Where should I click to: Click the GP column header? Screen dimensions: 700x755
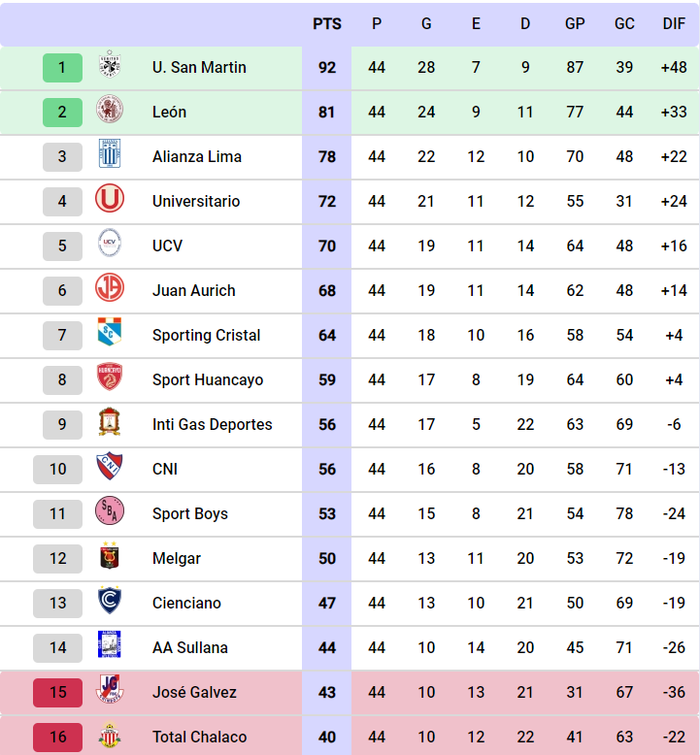[575, 23]
